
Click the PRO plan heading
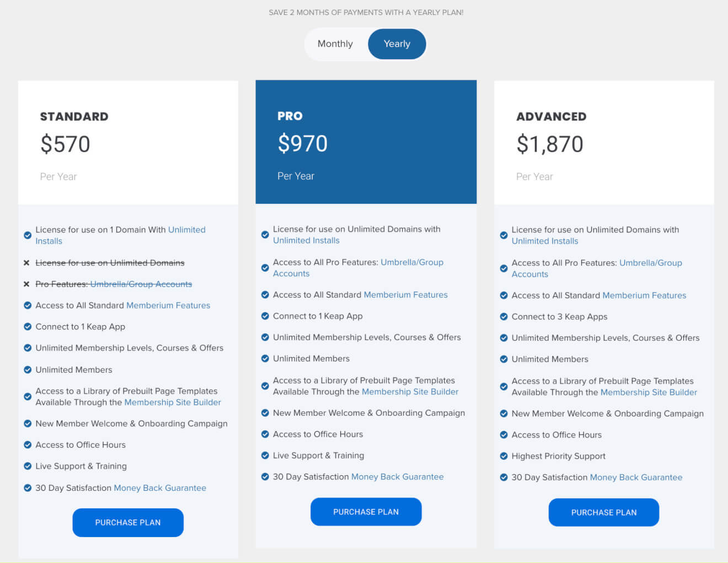coord(290,116)
